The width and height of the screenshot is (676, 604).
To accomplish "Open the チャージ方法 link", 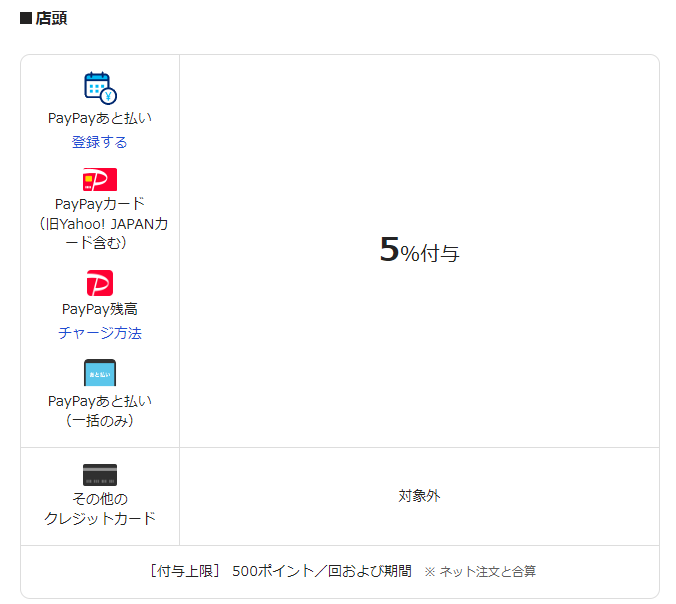I will 100,333.
